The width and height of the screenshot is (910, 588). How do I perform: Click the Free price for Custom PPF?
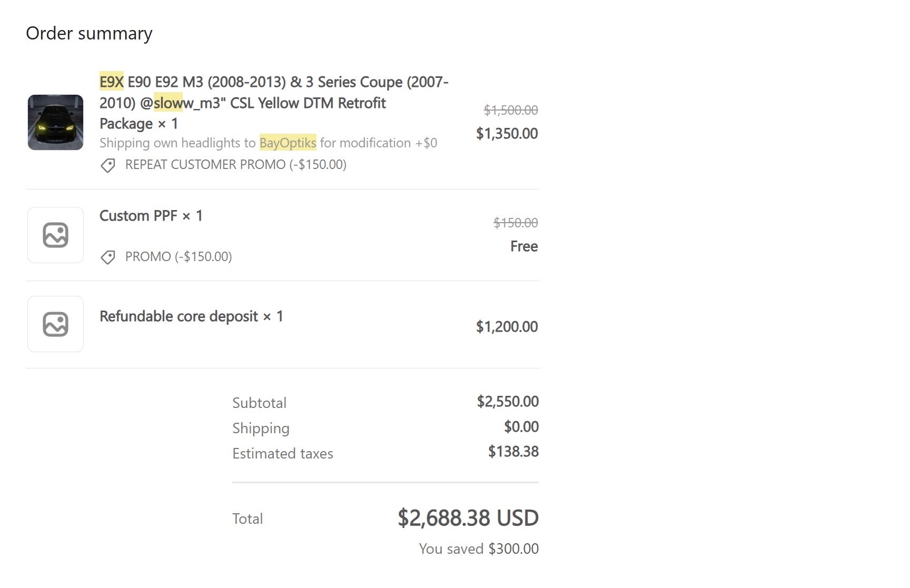tap(524, 246)
